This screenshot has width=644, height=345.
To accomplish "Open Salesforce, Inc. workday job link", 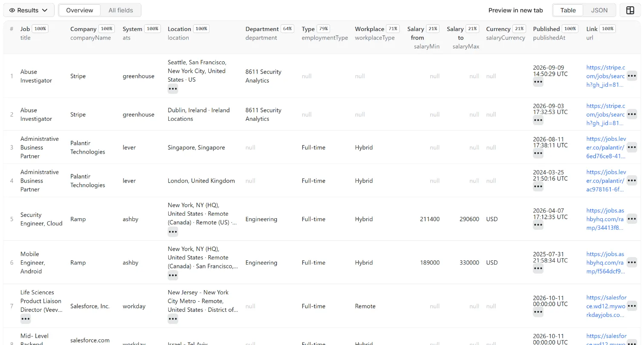I will [x=607, y=306].
